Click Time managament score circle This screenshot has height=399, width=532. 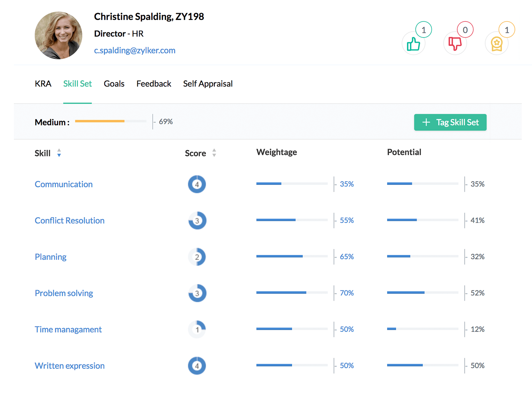pos(197,329)
